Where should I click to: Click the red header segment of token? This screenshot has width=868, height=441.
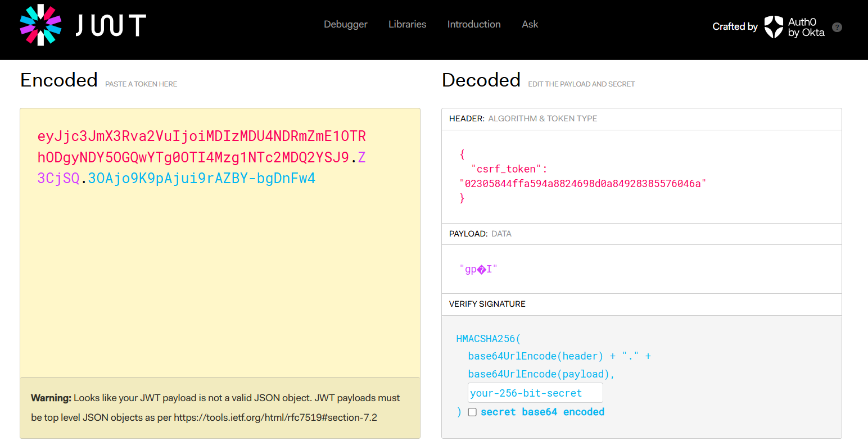(x=201, y=137)
